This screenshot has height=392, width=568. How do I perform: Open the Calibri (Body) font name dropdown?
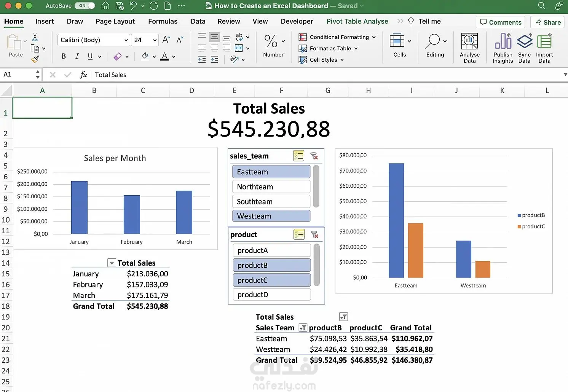(126, 40)
